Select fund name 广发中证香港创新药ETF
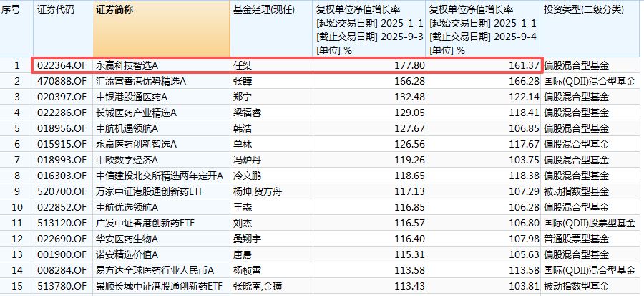The image size is (644, 296). pos(145,223)
